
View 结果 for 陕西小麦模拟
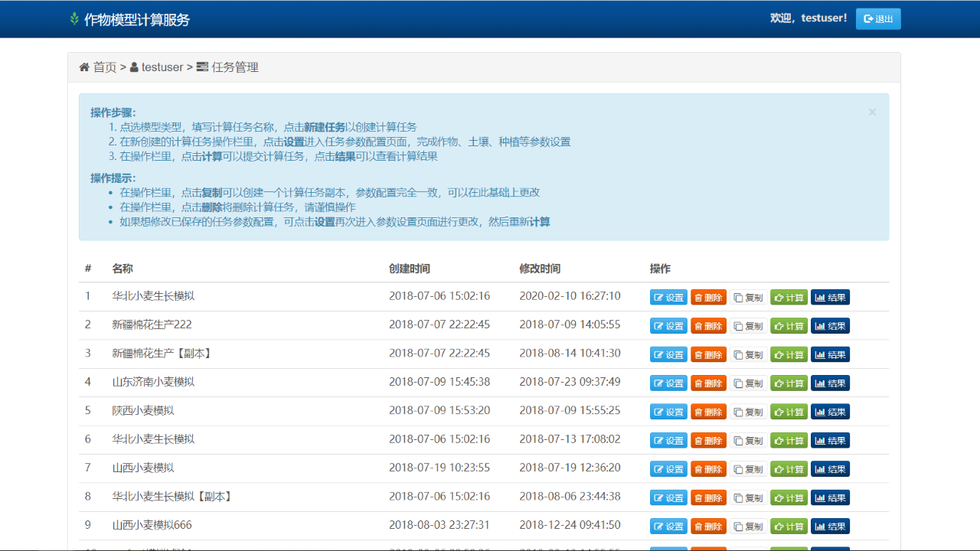pyautogui.click(x=830, y=412)
